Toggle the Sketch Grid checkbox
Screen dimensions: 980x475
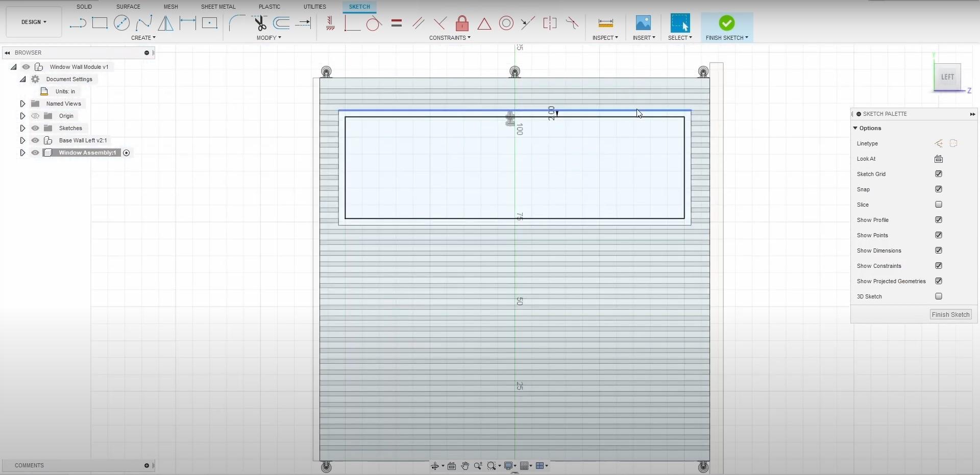[938, 174]
